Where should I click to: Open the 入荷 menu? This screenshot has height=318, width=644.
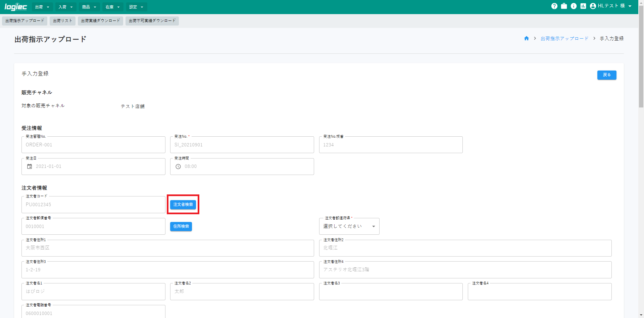[x=66, y=7]
